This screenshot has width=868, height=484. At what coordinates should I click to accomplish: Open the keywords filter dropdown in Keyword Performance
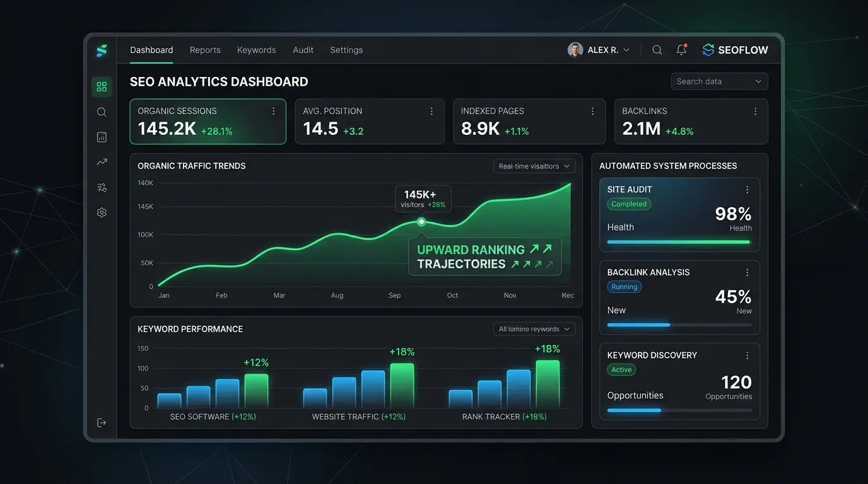tap(534, 329)
